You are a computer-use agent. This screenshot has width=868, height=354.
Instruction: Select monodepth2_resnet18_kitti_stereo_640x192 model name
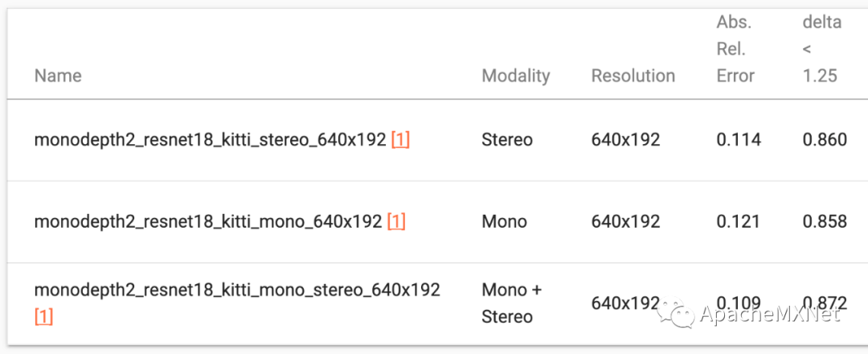click(210, 140)
